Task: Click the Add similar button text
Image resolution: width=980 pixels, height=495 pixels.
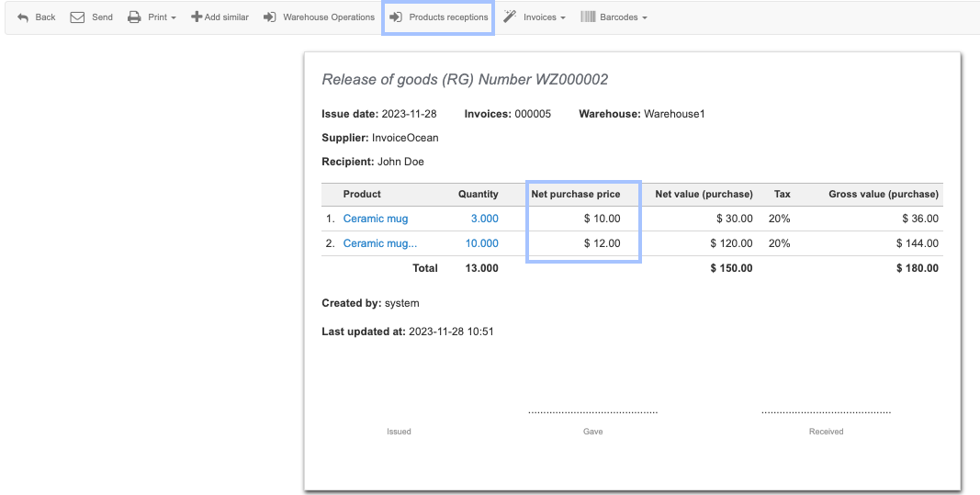Action: tap(226, 17)
